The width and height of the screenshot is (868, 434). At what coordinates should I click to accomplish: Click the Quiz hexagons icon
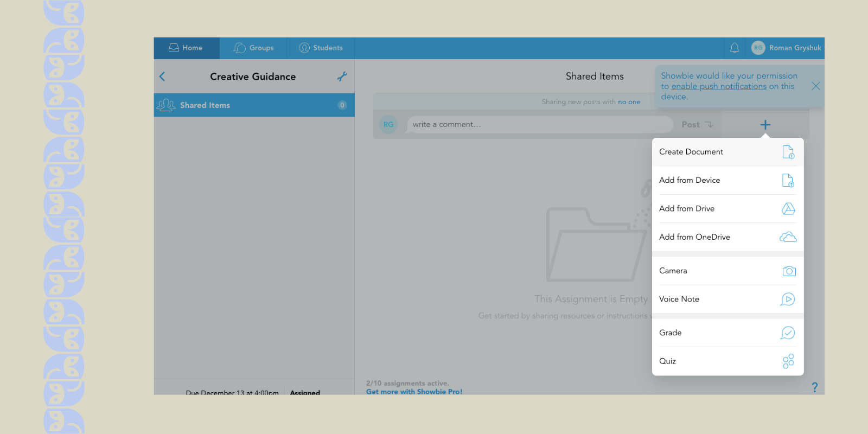pyautogui.click(x=788, y=361)
